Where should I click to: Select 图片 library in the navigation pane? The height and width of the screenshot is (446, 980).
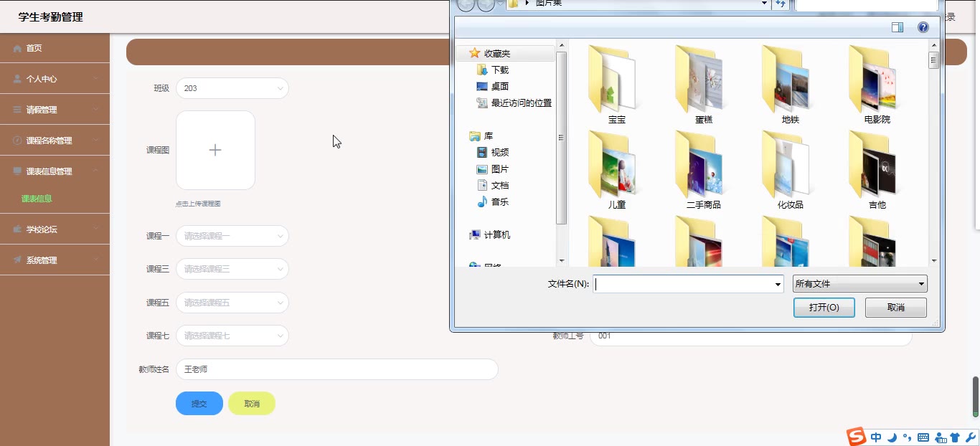tap(499, 169)
